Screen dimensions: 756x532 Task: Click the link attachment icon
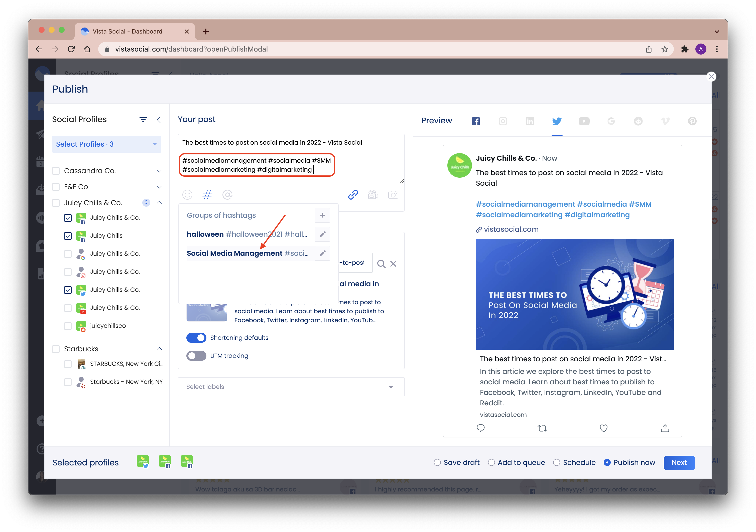(353, 195)
